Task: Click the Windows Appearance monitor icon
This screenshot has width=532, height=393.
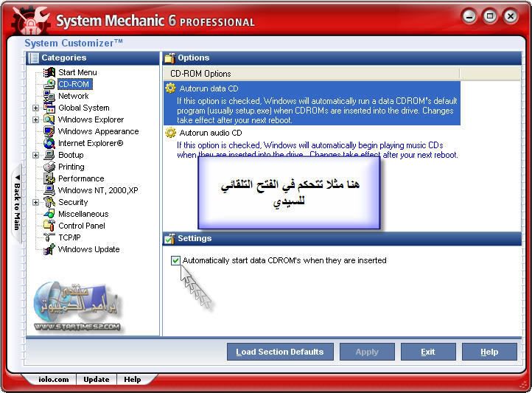Action: pyautogui.click(x=49, y=131)
